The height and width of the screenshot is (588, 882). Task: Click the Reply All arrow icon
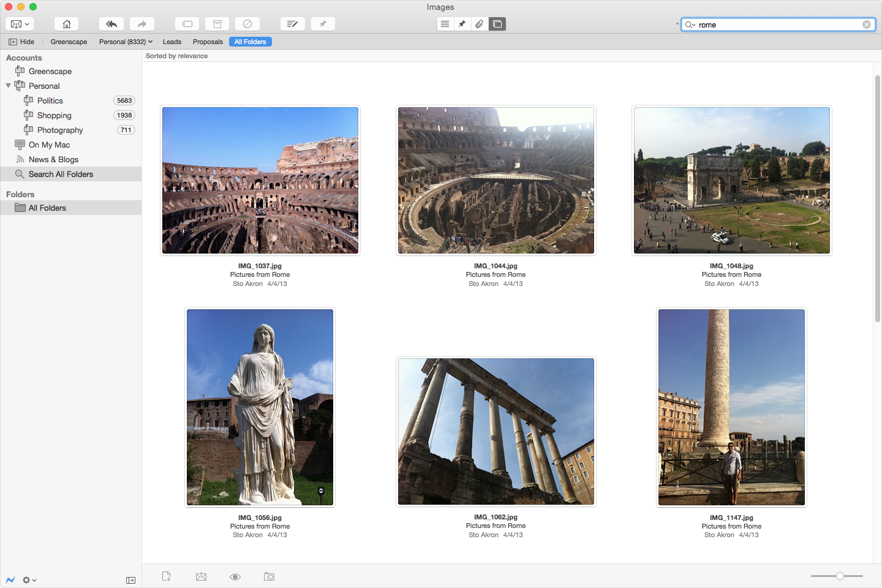click(111, 24)
